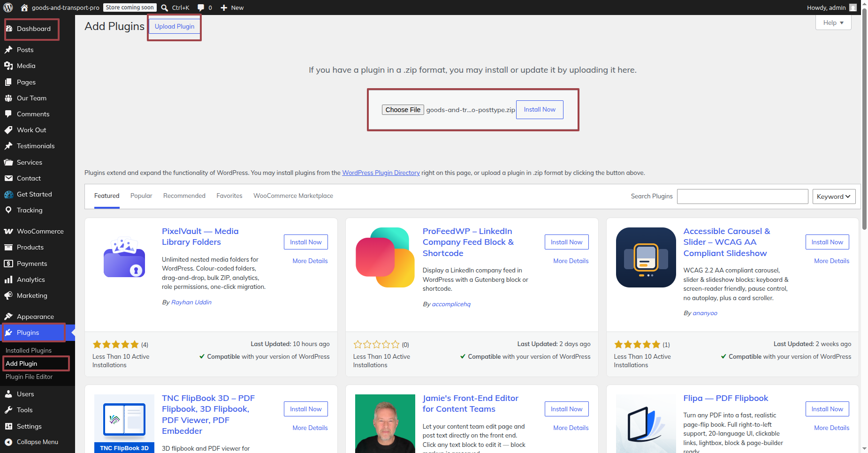Switch to the Featured tab
This screenshot has width=868, height=453.
pos(107,196)
